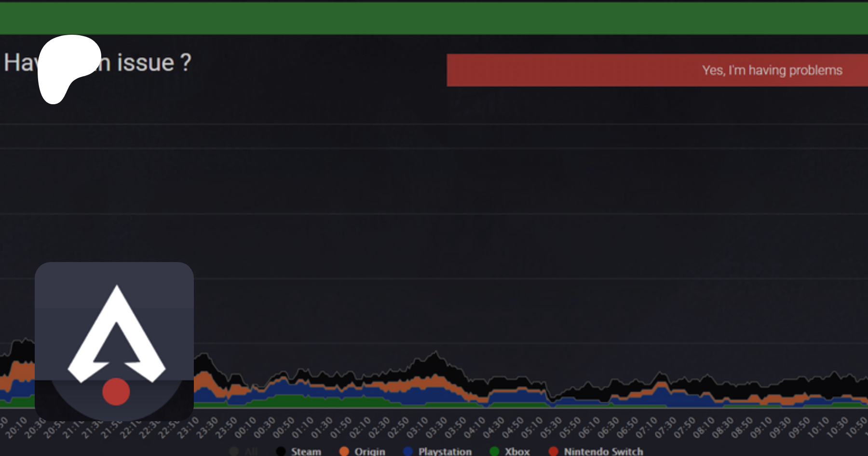868x456 pixels.
Task: Click the black Steam legend dot
Action: coord(281,451)
